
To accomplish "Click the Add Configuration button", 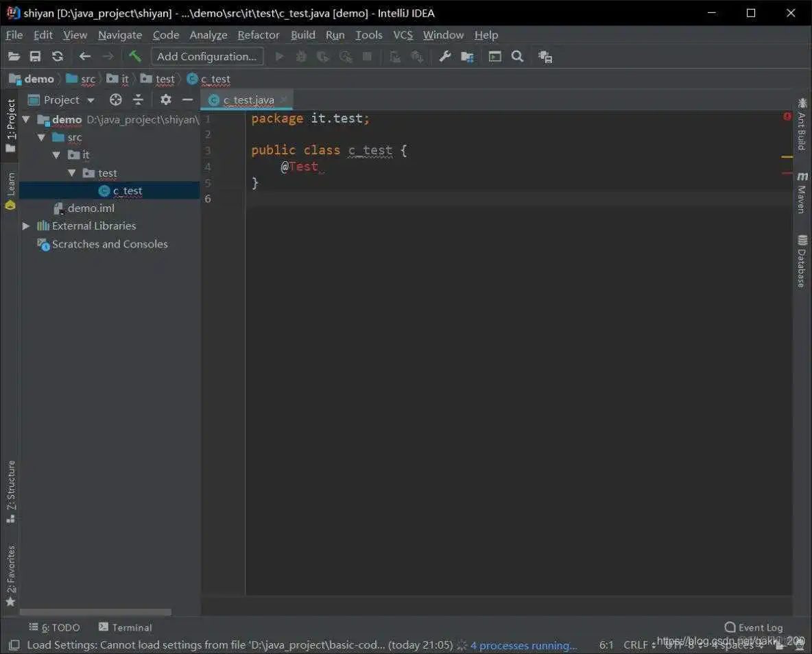I will click(x=206, y=56).
